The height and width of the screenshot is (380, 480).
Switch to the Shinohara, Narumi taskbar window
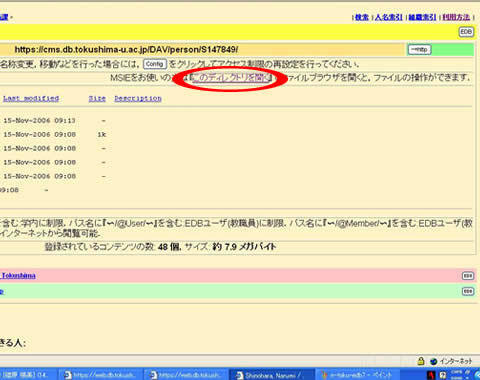click(272, 375)
